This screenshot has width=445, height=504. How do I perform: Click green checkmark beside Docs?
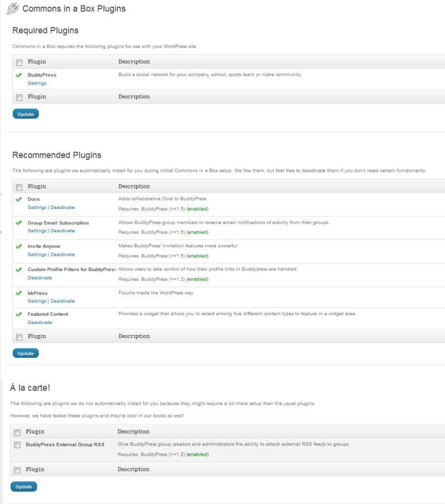pos(19,199)
